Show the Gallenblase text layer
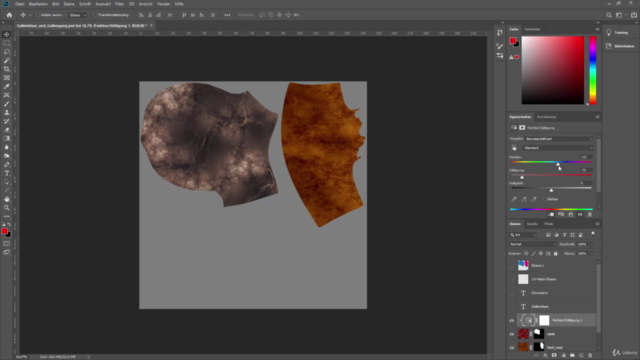The image size is (640, 360). click(x=512, y=307)
